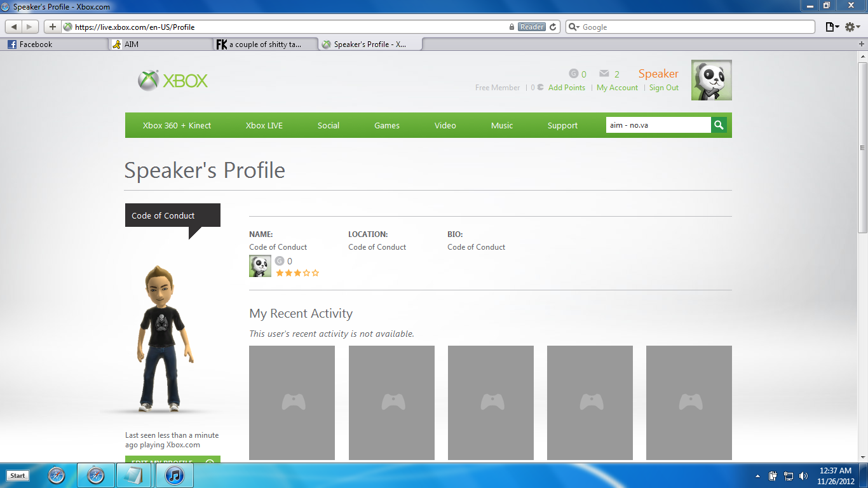Click the Facebook tab favicon

coord(12,44)
